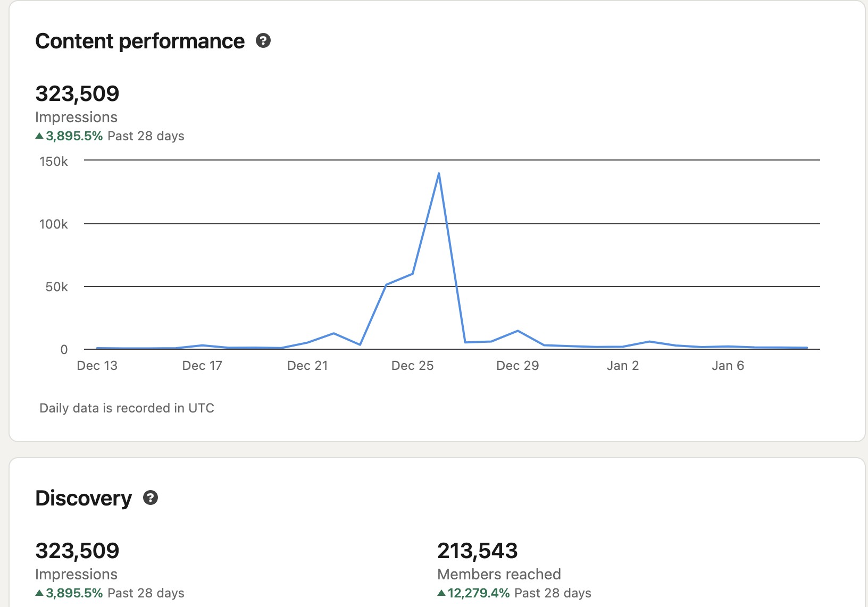Click the Daily data is recorded in UTC note
868x607 pixels.
(x=127, y=408)
